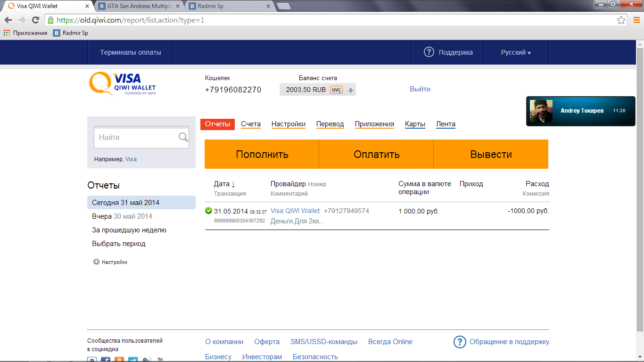The width and height of the screenshot is (644, 362).
Task: Click the 1 000,00 руб. sum
Action: (419, 211)
